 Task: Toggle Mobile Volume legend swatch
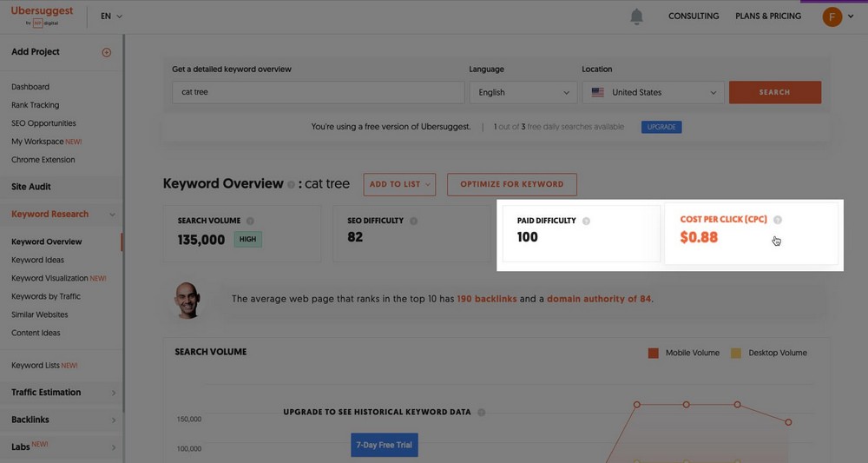(654, 354)
